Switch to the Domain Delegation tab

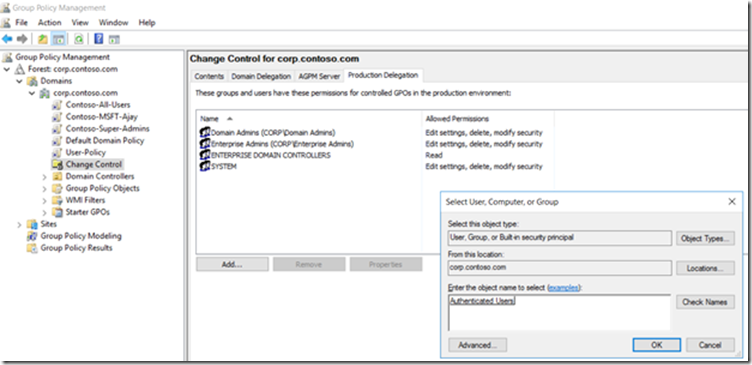(261, 76)
